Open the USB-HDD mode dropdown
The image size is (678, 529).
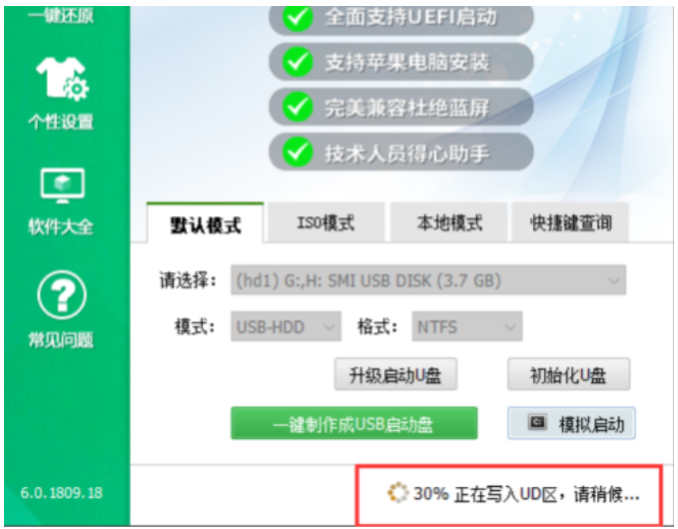286,327
